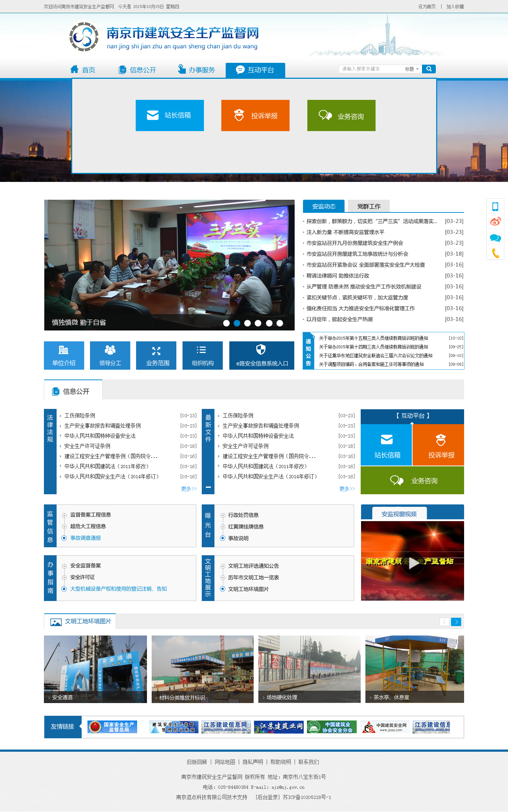Select the 事故说明 radio option
The width and height of the screenshot is (508, 812).
click(223, 538)
